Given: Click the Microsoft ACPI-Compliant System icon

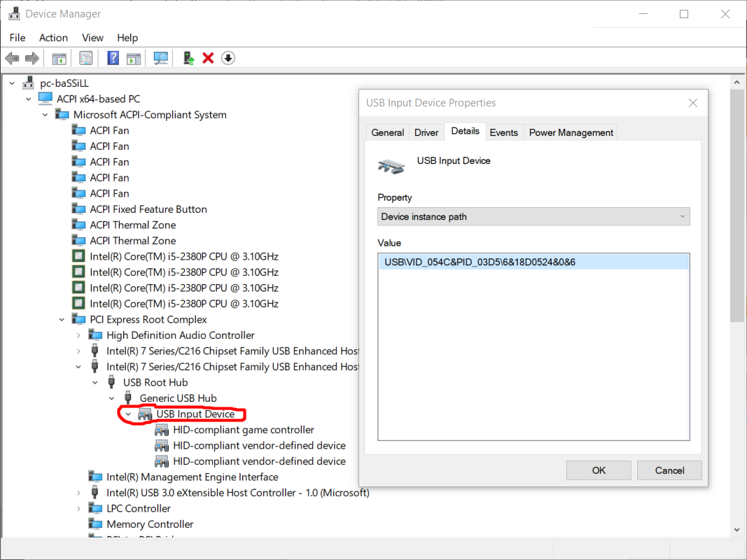Looking at the screenshot, I should pos(62,114).
